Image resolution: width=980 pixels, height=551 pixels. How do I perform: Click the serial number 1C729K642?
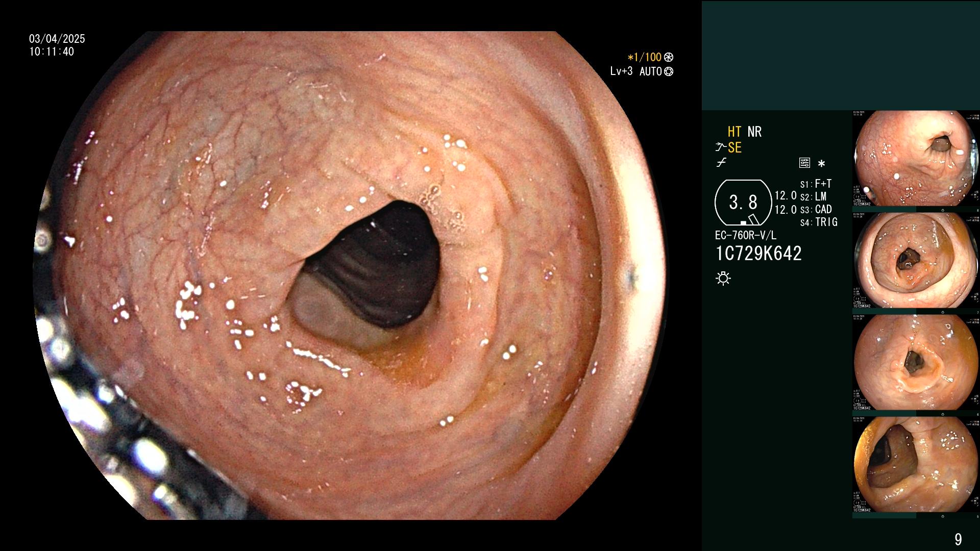coord(758,254)
